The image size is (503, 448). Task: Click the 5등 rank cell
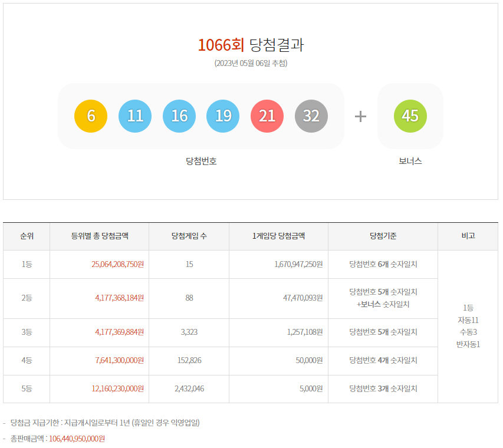27,388
